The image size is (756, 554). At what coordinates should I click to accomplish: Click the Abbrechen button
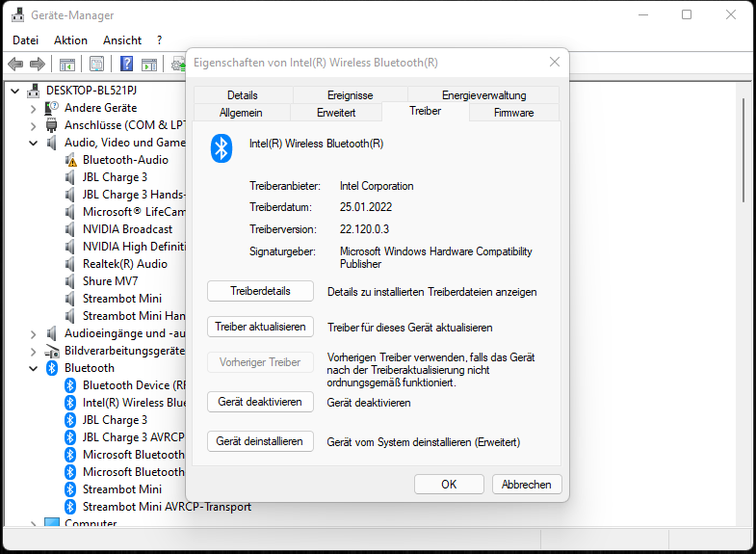(527, 484)
